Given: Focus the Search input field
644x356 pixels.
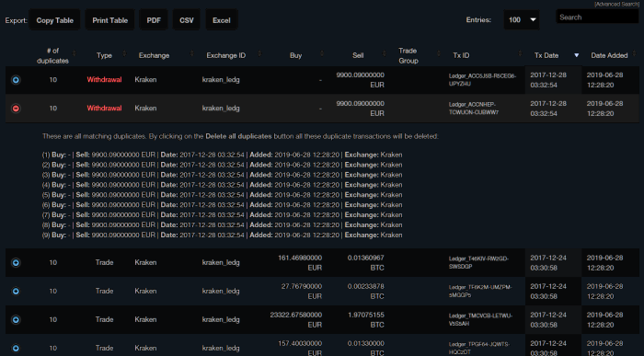Looking at the screenshot, I should pos(597,17).
